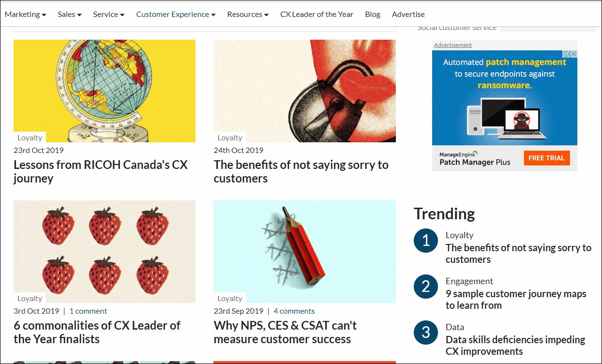This screenshot has height=364, width=602.
Task: Open the Blog menu item
Action: pyautogui.click(x=373, y=15)
